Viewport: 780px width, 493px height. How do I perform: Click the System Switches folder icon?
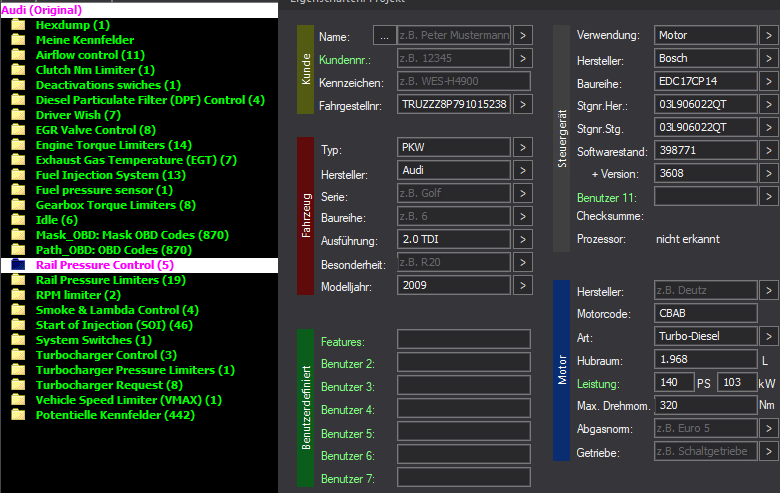point(18,340)
